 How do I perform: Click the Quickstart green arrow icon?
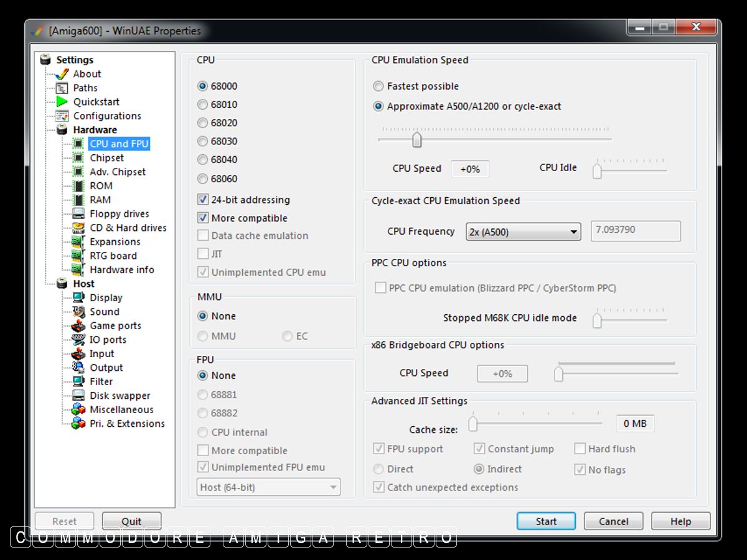pos(62,101)
